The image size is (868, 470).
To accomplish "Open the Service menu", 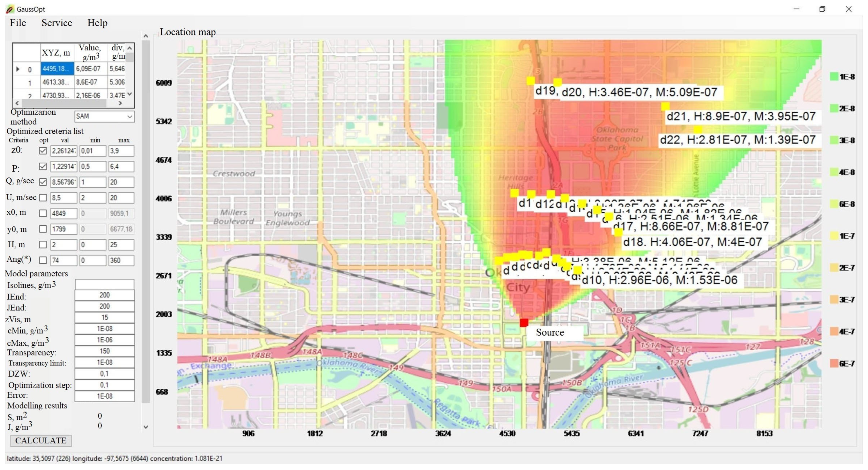I will point(57,23).
